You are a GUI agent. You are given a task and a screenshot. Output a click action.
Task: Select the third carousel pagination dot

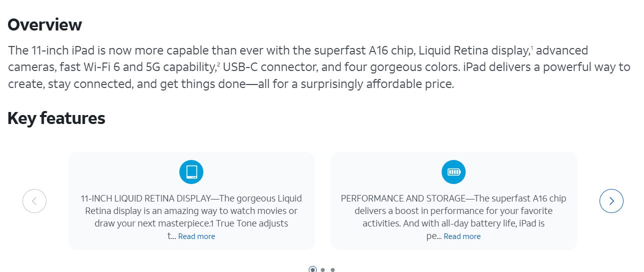pyautogui.click(x=333, y=269)
